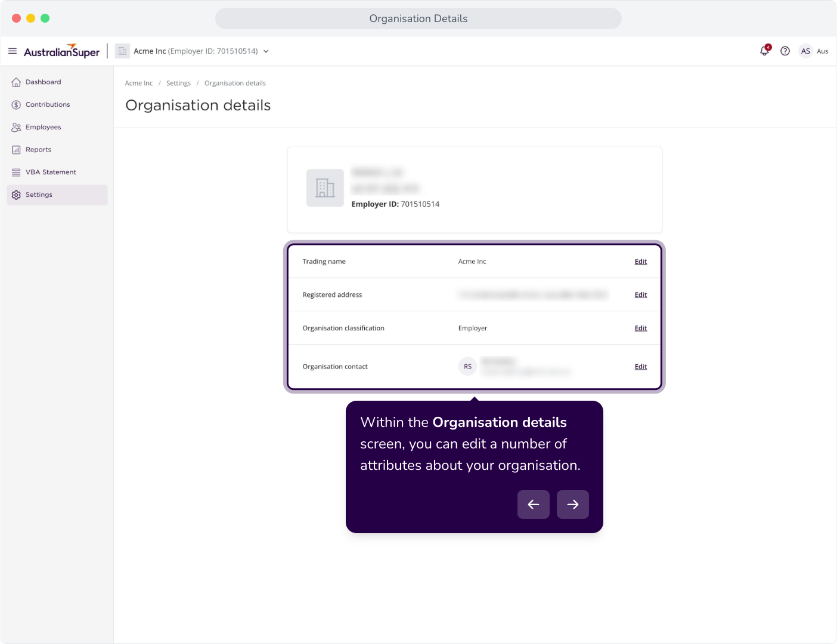Expand the Acme Inc employer dropdown
The height and width of the screenshot is (644, 837).
click(x=266, y=51)
